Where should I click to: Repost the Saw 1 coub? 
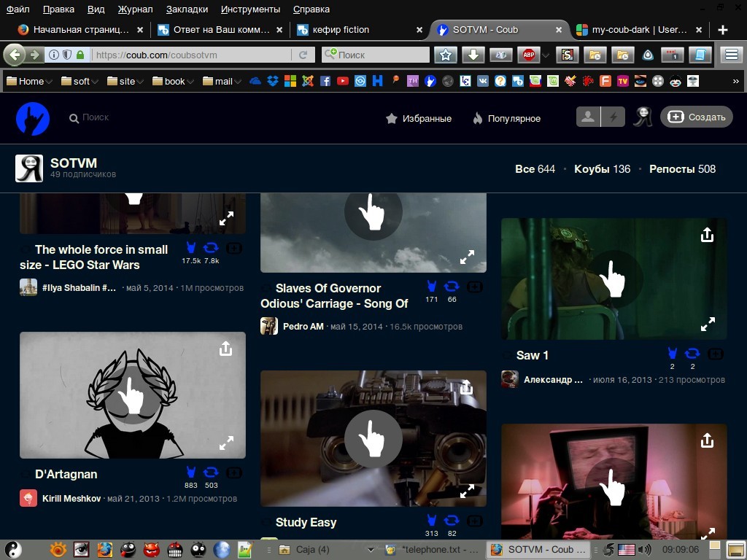[692, 354]
